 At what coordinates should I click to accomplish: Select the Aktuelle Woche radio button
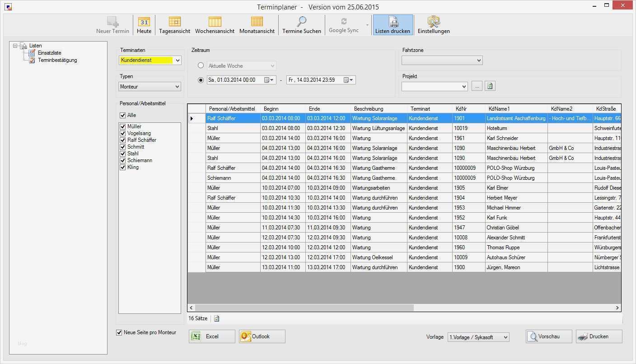click(201, 66)
